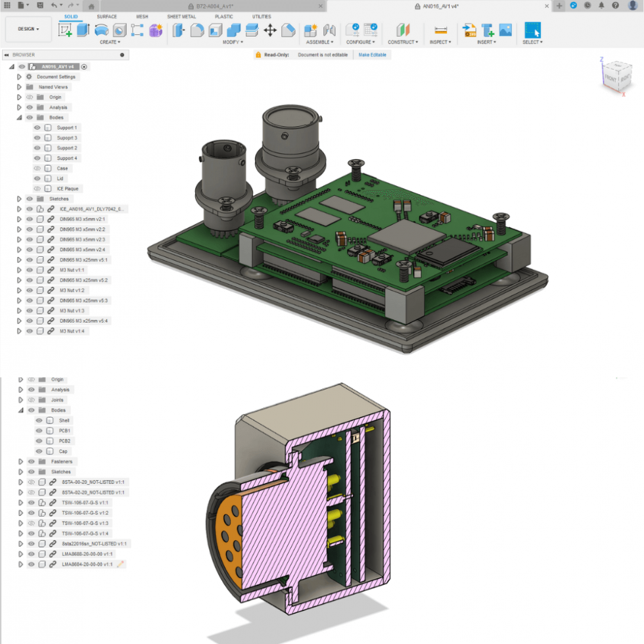Select the Fillet tool in Modify group
644x644 pixels.
[x=195, y=30]
